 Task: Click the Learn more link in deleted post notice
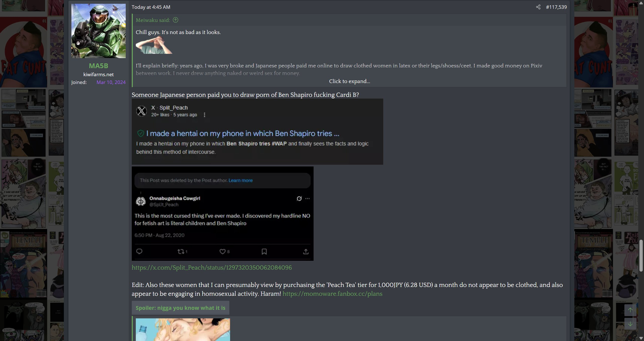[x=240, y=180]
